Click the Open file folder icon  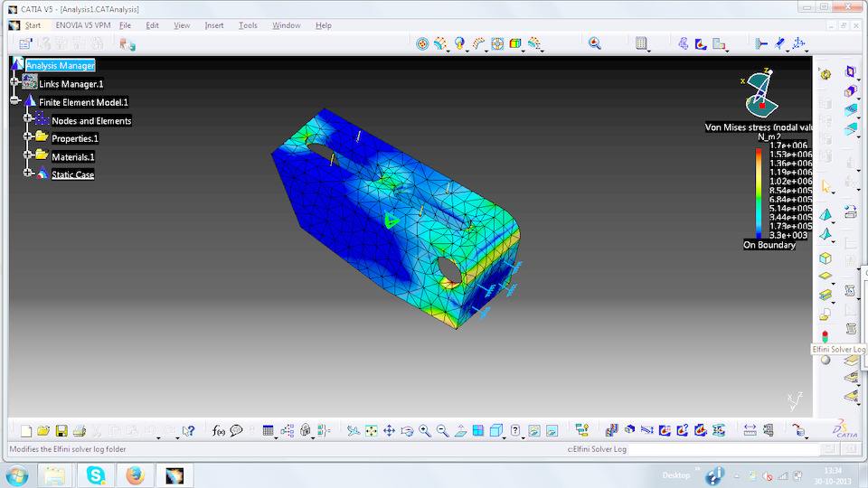[x=43, y=430]
